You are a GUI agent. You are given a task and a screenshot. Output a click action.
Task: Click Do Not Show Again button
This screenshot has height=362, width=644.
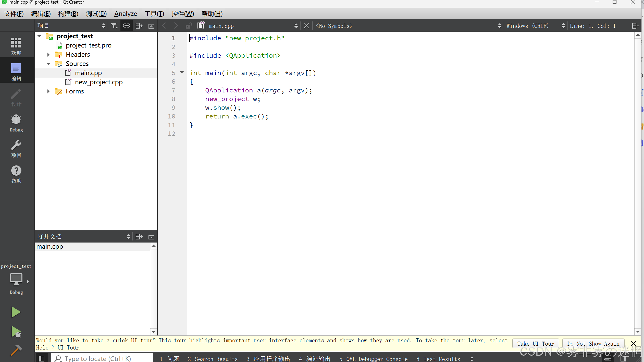click(593, 344)
